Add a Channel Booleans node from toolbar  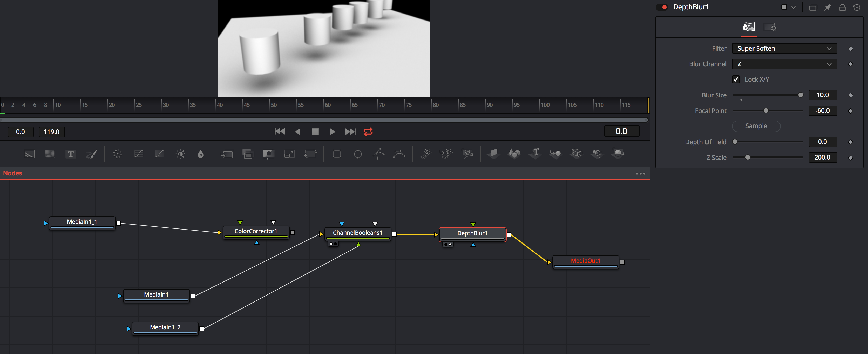[248, 154]
